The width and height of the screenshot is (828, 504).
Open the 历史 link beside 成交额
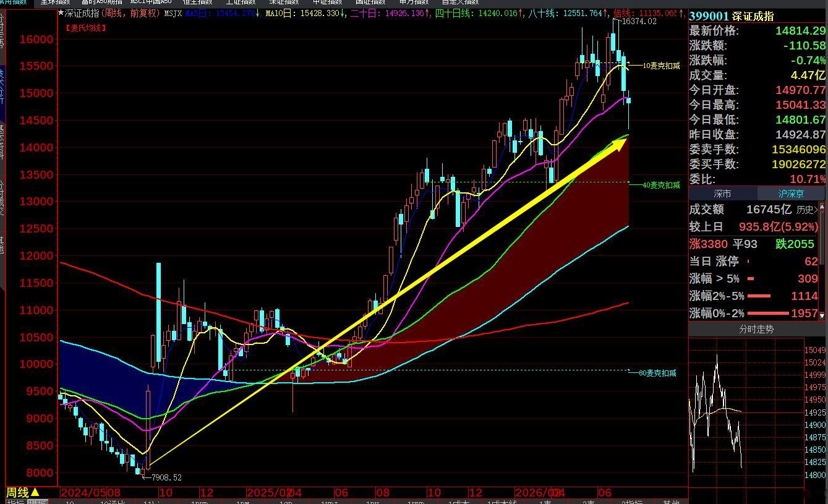806,210
